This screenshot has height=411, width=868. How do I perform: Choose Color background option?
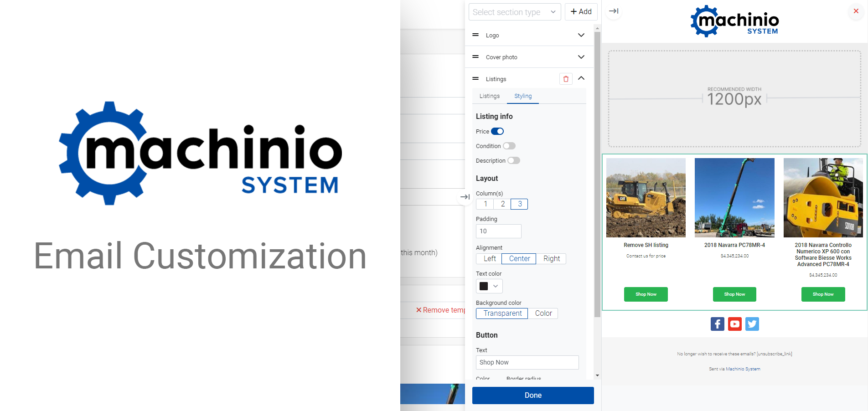543,313
